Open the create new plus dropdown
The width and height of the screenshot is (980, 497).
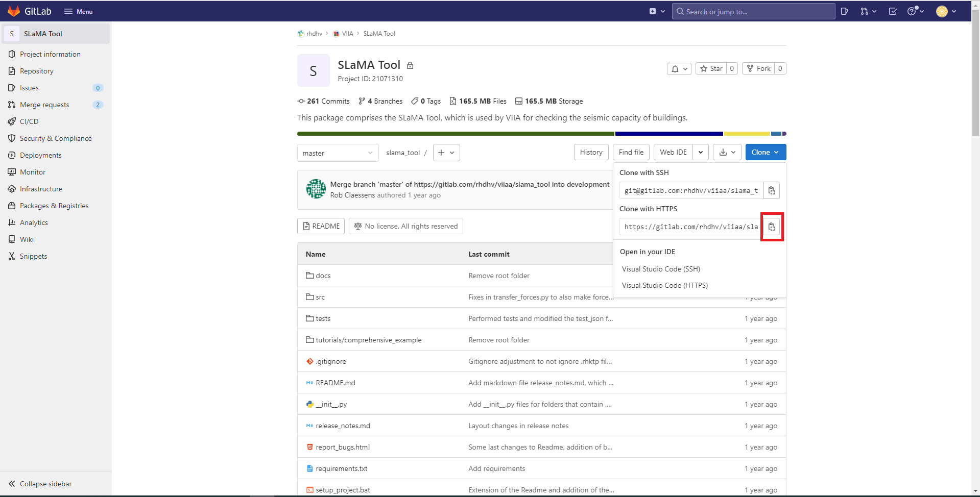click(x=657, y=11)
